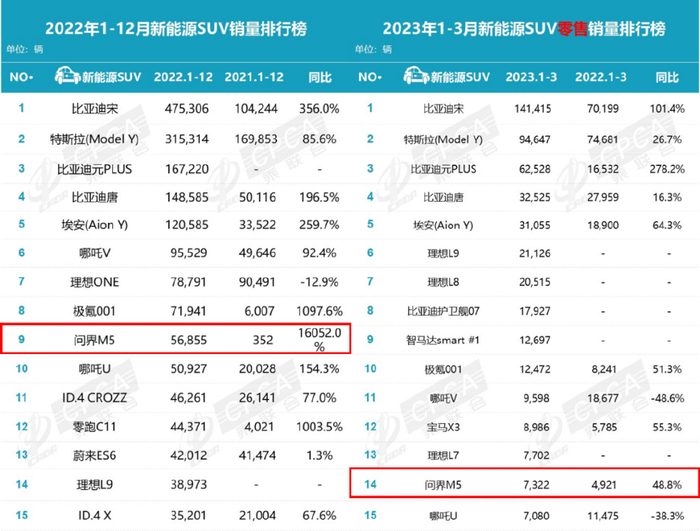Select the value 11,475

[603, 516]
